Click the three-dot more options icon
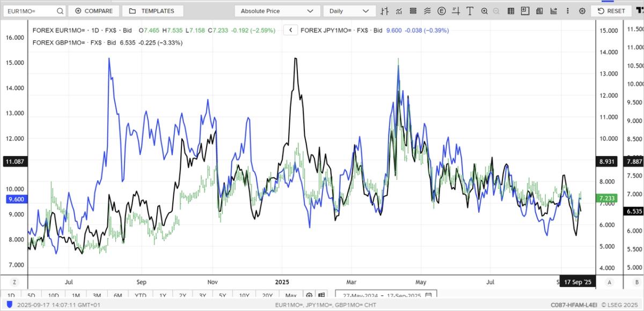Viewport: 644px width, 311px height. [567, 11]
